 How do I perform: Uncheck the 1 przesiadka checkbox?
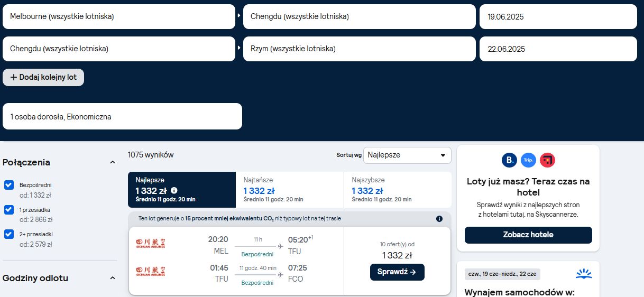point(8,209)
